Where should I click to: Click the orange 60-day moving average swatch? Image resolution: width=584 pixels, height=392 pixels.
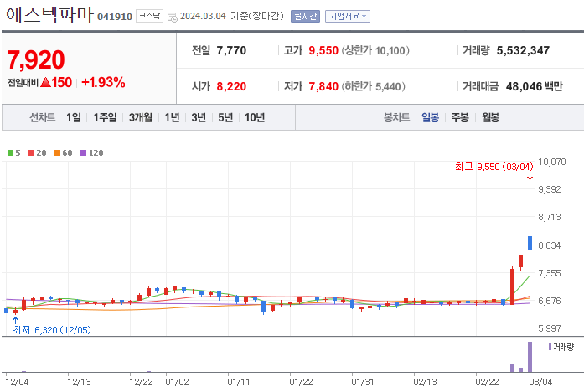pyautogui.click(x=57, y=153)
